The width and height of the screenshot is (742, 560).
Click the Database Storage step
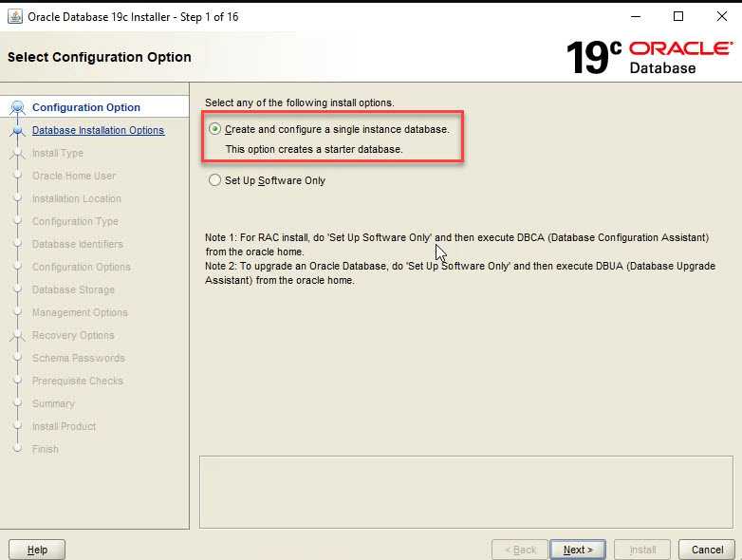coord(73,290)
